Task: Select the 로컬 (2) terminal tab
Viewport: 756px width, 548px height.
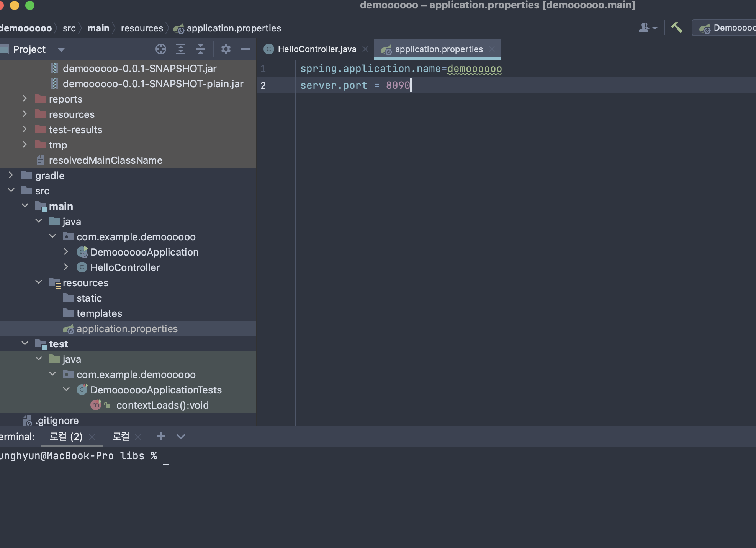Action: tap(66, 436)
